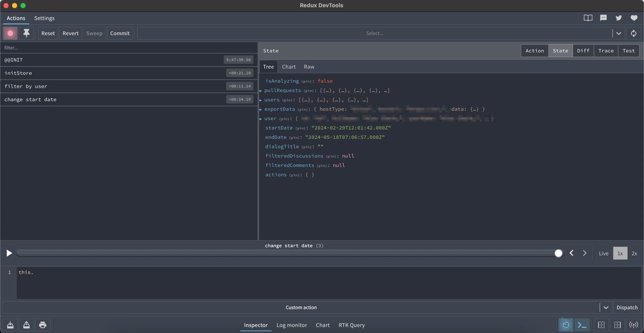Screen dimensions: 644x333
Task: Toggle the pin actions button
Action: click(27, 33)
